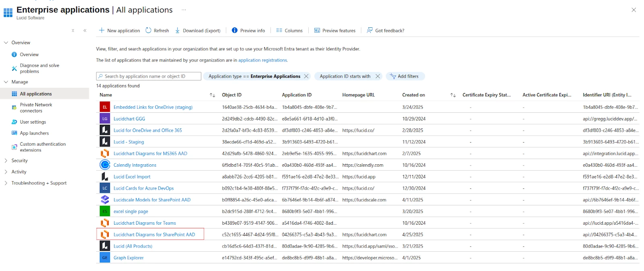This screenshot has width=644, height=271.
Task: Open the Lucid Excel Import application
Action: point(132,177)
